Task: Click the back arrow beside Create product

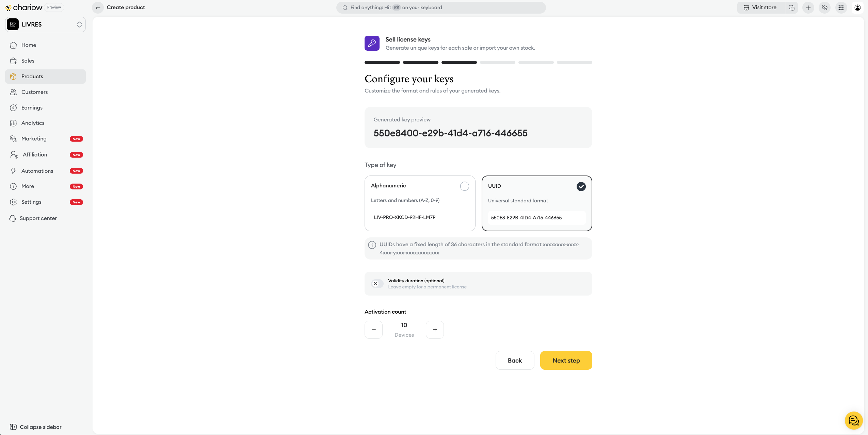Action: [x=98, y=7]
